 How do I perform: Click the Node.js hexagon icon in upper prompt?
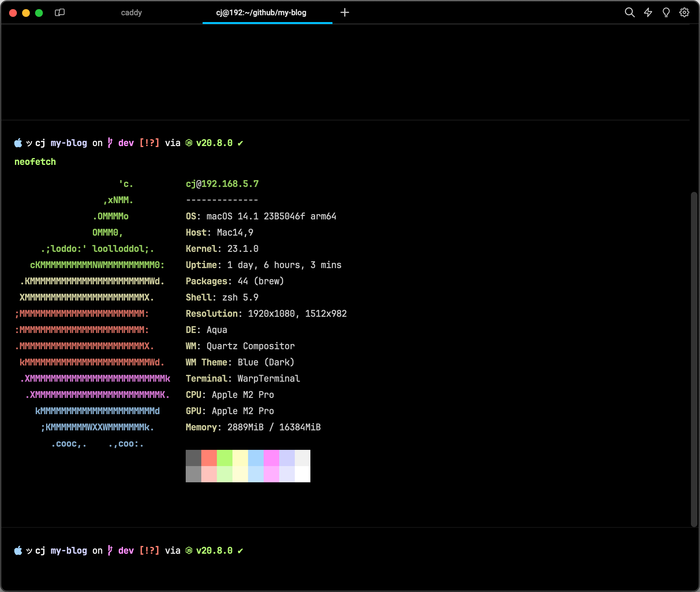[x=189, y=143]
